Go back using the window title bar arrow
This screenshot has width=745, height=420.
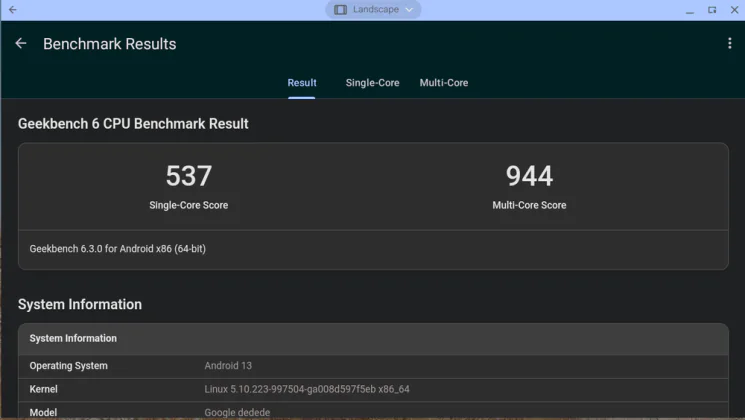[x=13, y=10]
